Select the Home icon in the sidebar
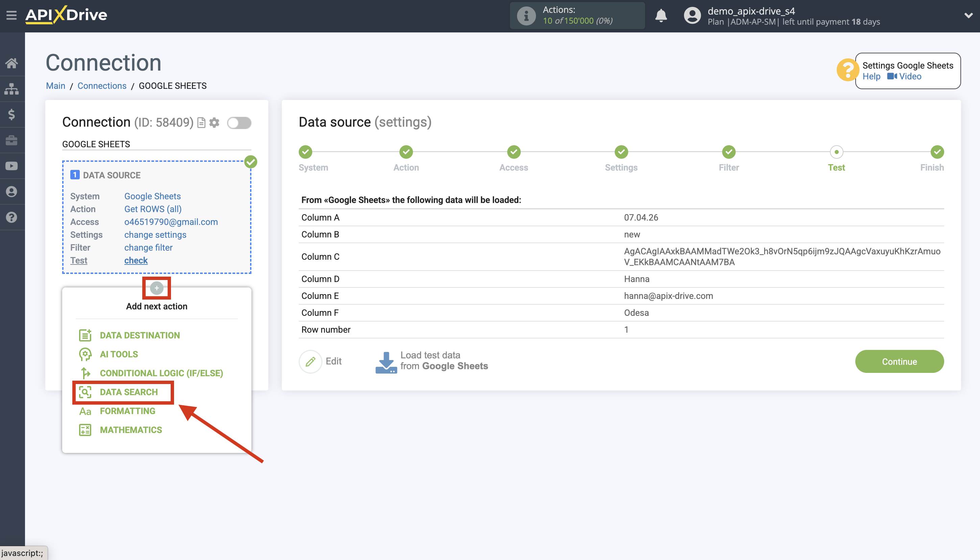The image size is (980, 560). (12, 63)
